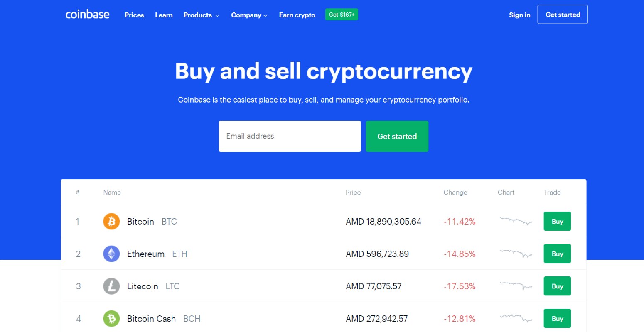
Task: Buy Bitcoin with the Buy button
Action: click(x=557, y=221)
